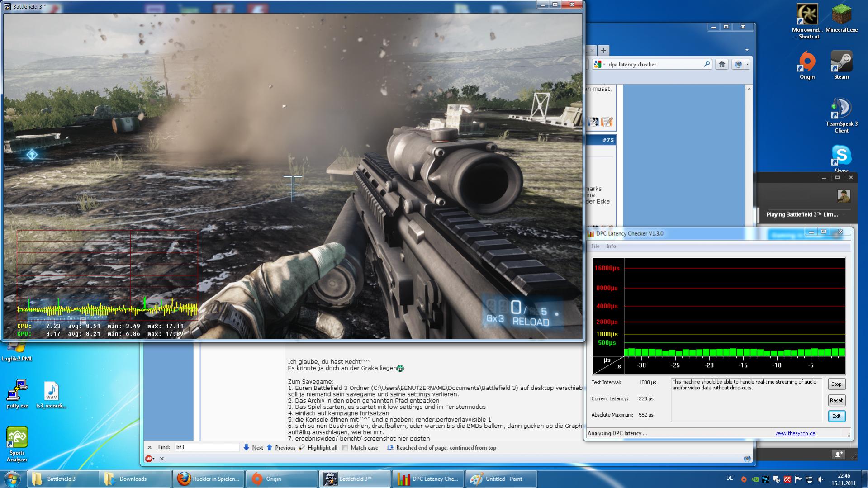Click Previous in the find bar

[281, 448]
